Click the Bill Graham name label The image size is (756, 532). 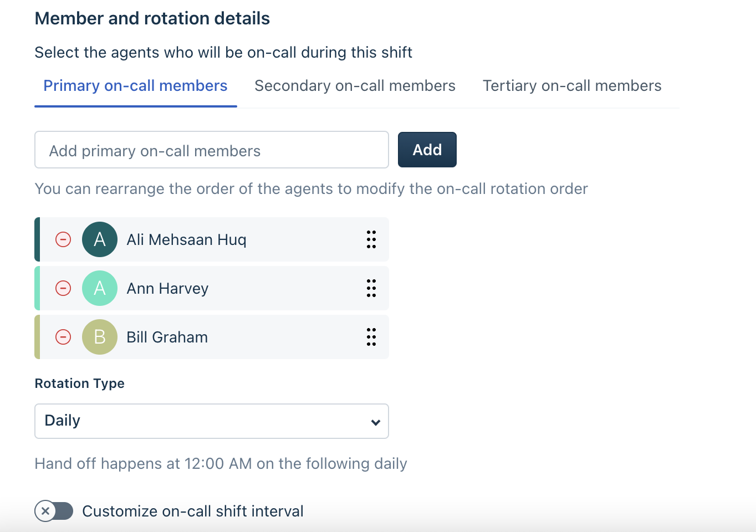(x=167, y=337)
